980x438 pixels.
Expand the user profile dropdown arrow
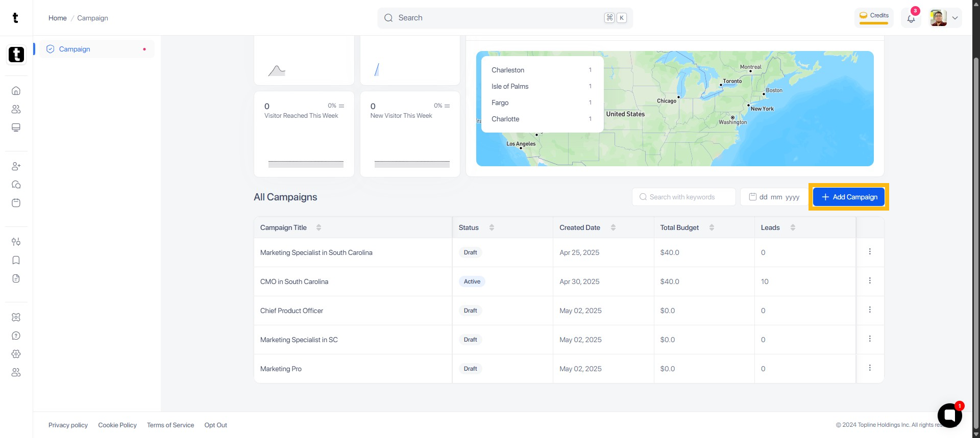pyautogui.click(x=954, y=18)
